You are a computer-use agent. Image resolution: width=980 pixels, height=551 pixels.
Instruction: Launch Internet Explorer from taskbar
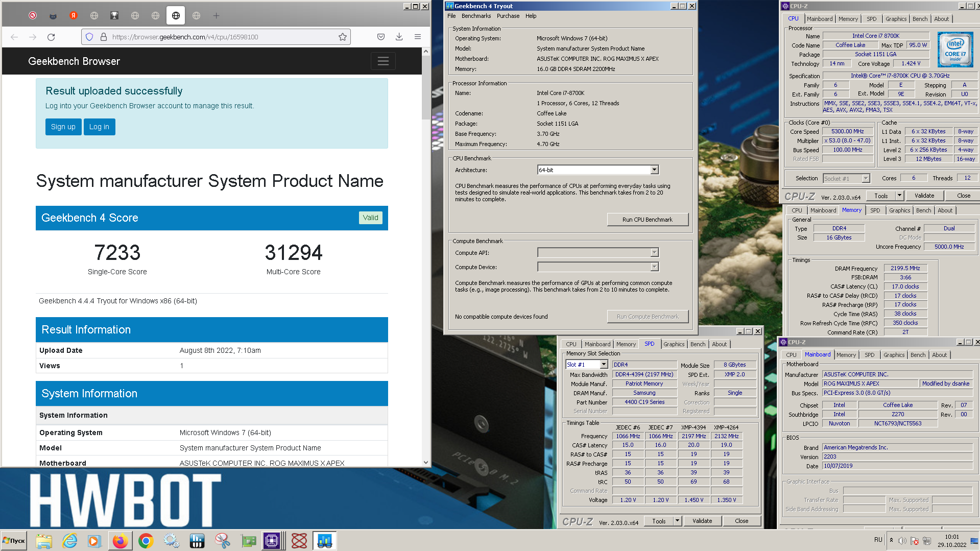click(69, 541)
